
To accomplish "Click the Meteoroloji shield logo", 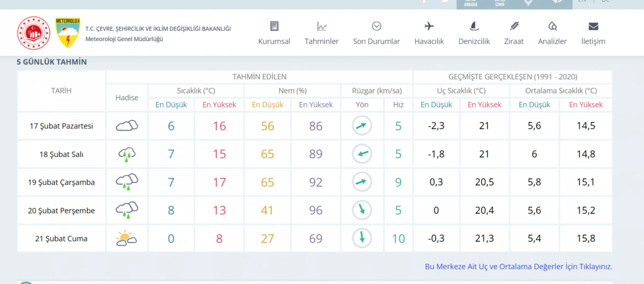I will [x=68, y=33].
